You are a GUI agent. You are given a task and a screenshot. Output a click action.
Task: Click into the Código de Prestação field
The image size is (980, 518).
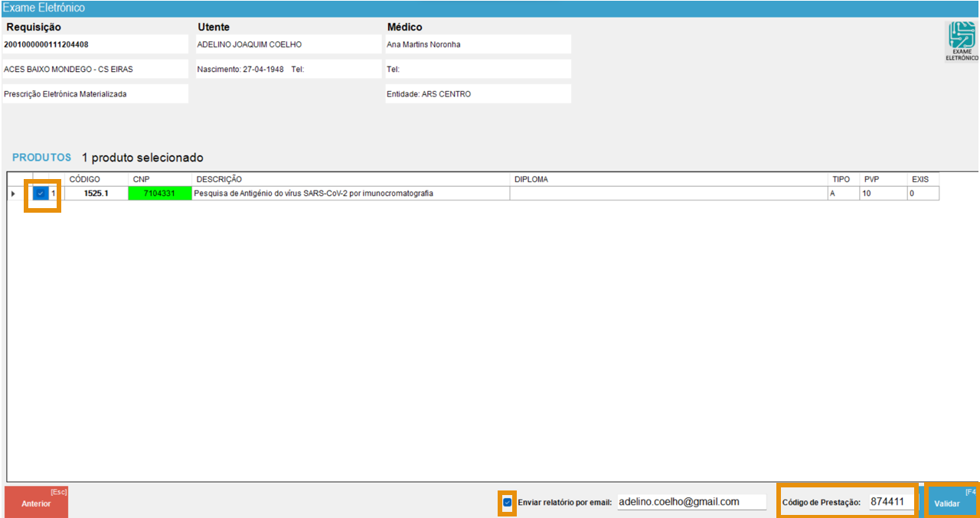coord(890,502)
